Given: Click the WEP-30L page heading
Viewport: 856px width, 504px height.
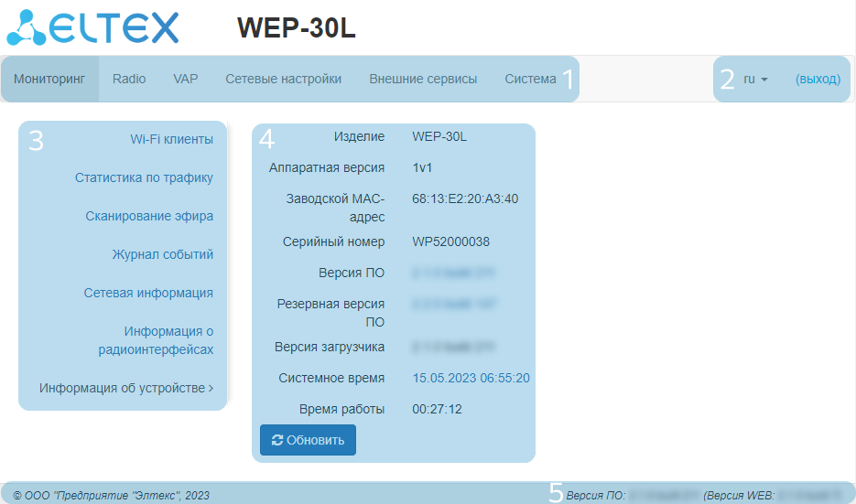Looking at the screenshot, I should (x=297, y=27).
